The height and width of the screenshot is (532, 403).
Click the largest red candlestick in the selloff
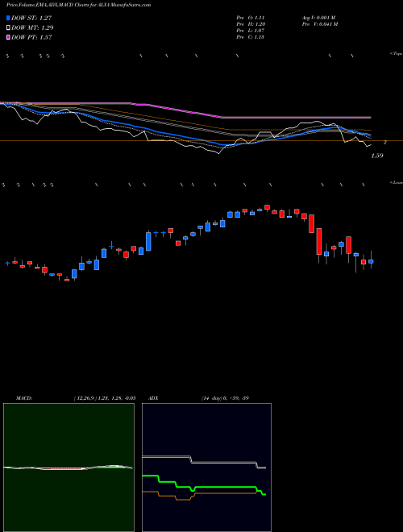(319, 241)
